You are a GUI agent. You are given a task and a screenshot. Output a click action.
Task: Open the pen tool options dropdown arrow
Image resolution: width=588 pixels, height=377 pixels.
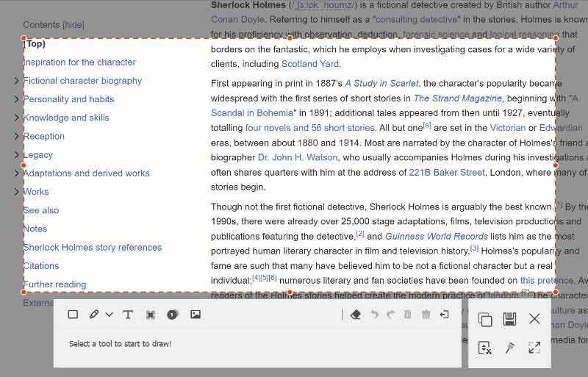[x=109, y=315]
